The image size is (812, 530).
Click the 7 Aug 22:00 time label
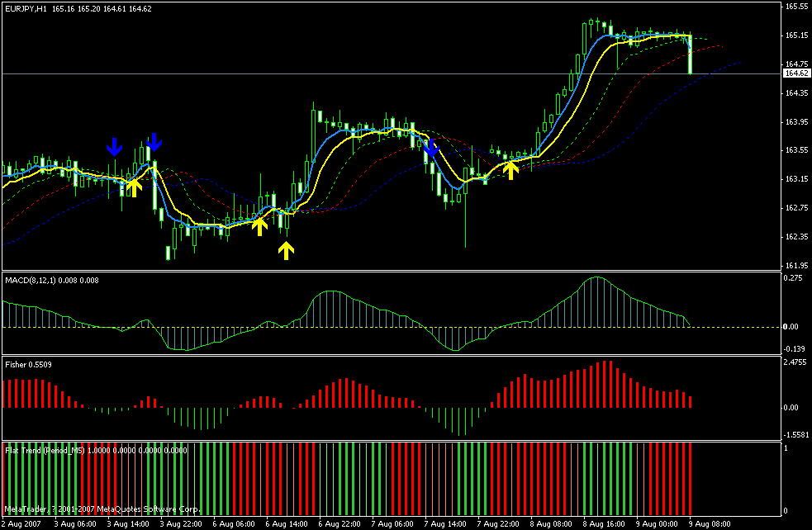[x=496, y=524]
